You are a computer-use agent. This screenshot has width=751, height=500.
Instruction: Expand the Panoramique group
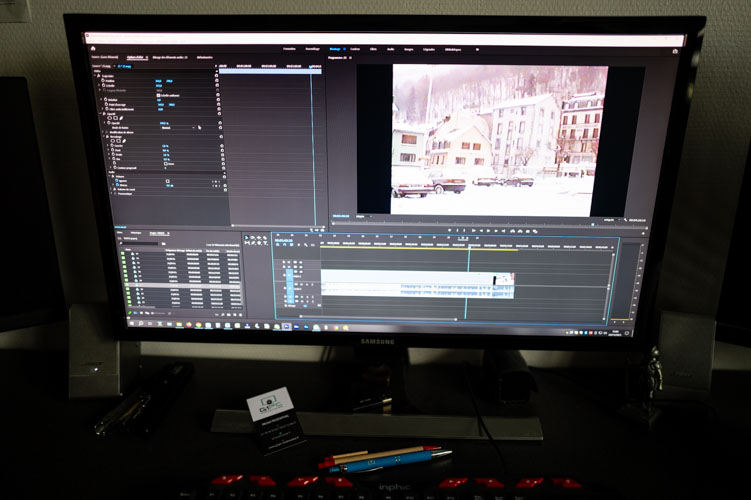[x=112, y=193]
